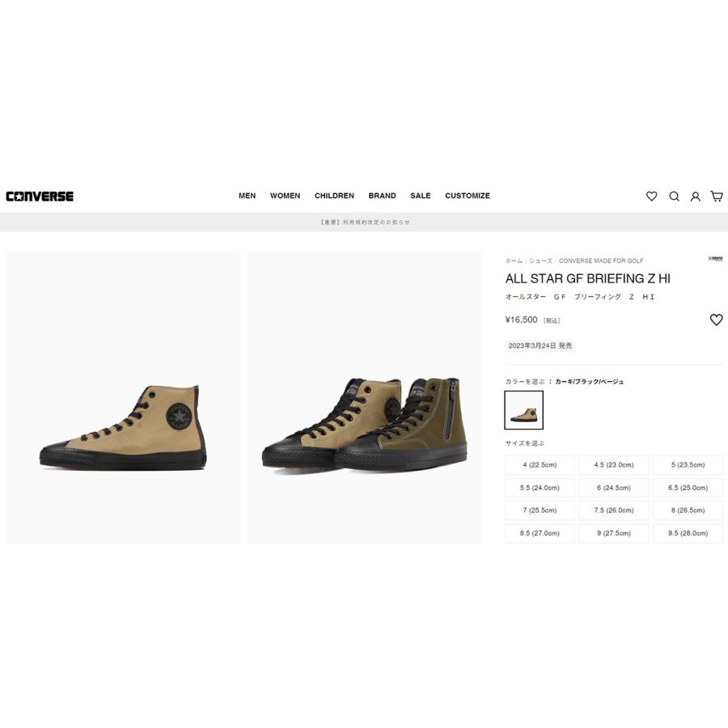The height and width of the screenshot is (728, 728).
Task: Add product to favorites via heart beside price
Action: click(717, 320)
